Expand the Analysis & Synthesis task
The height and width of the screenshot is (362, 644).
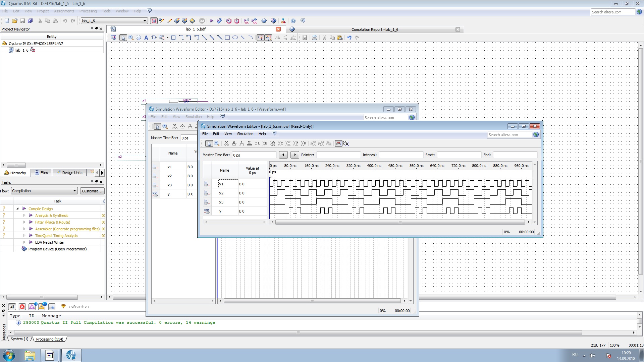[24, 216]
